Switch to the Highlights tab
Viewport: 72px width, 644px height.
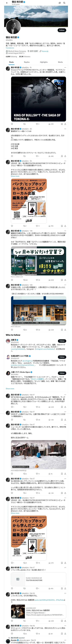point(44,62)
